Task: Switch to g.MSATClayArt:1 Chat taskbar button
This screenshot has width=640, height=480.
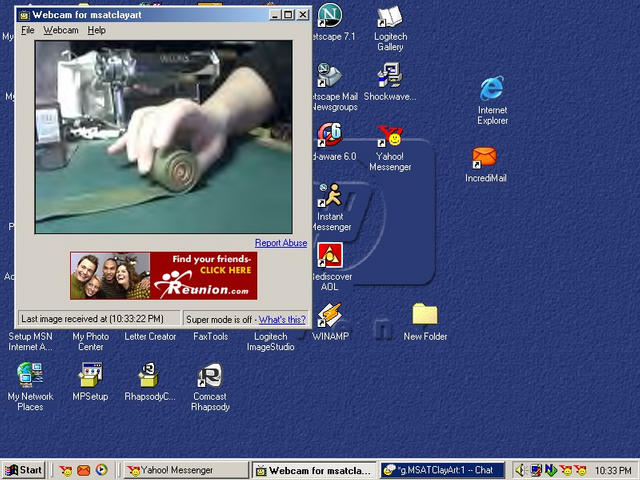Action: (442, 470)
